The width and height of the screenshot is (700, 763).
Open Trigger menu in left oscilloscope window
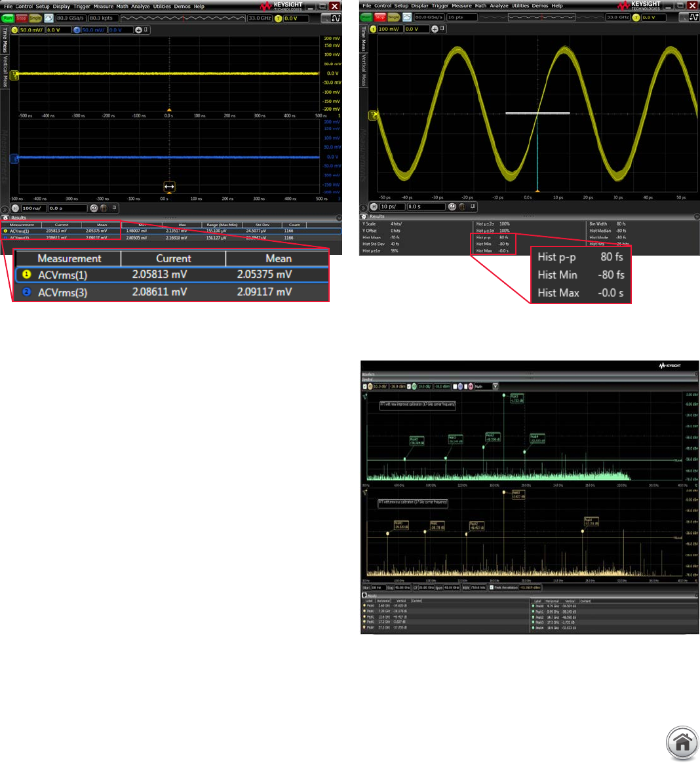pos(81,7)
